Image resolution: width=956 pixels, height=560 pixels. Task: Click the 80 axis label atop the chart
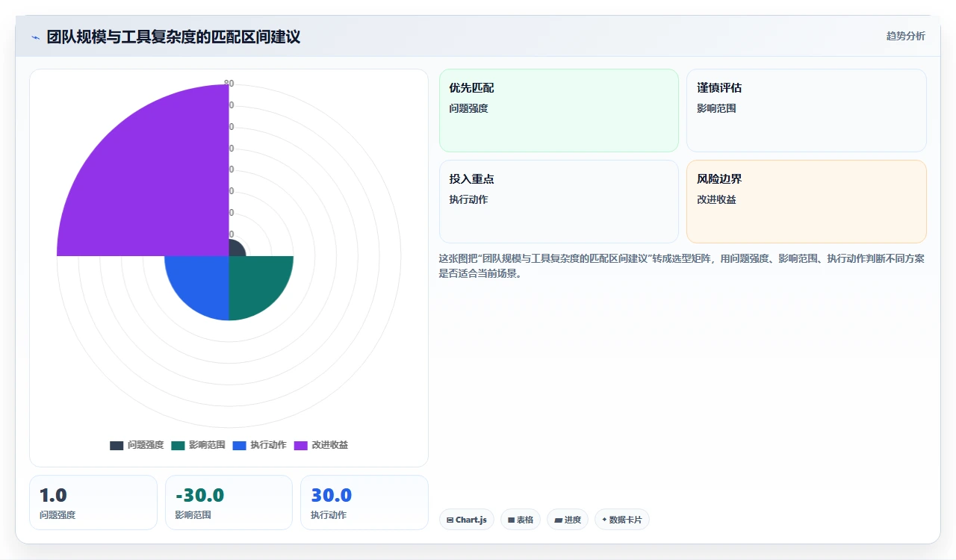[x=229, y=84]
